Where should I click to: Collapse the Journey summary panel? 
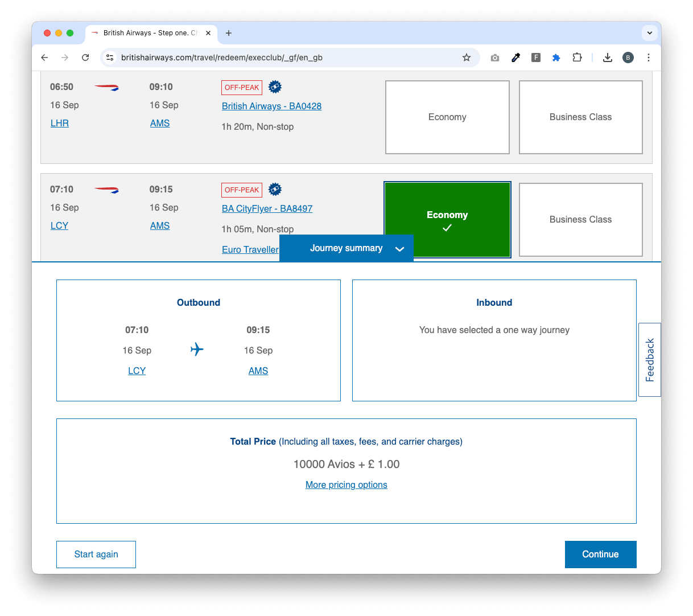(346, 248)
